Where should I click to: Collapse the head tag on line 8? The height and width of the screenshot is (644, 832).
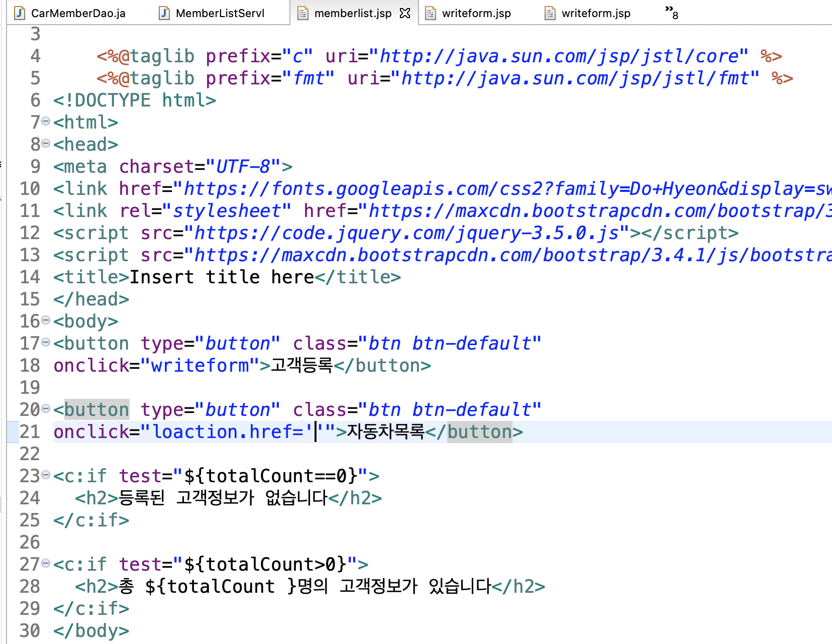point(46,143)
